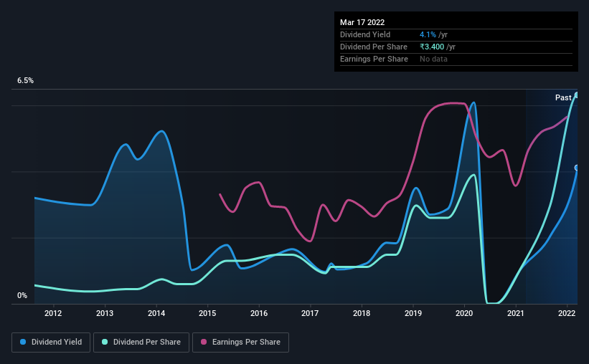Screen dimensions: 589x364
Task: Toggle the Dividend Per Share legend button
Action: click(x=141, y=343)
